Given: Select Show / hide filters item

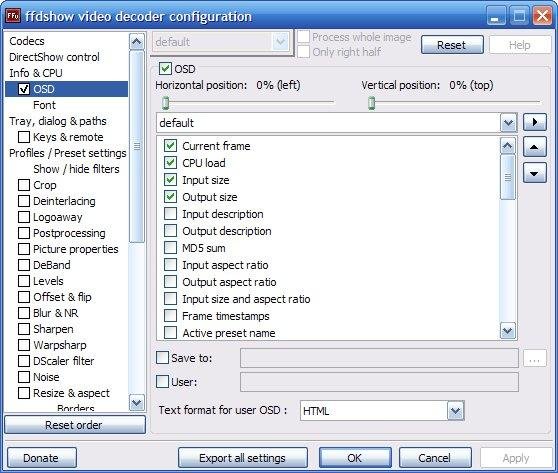Looking at the screenshot, I should click(x=76, y=169).
